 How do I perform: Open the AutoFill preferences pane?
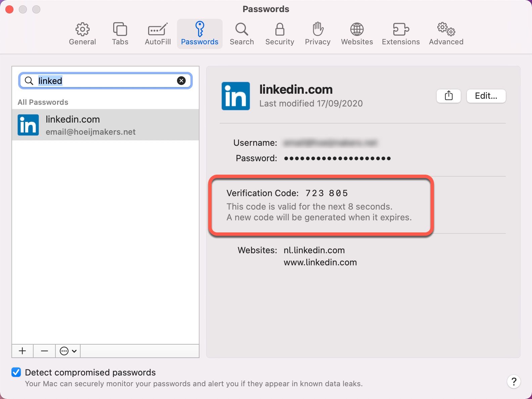point(158,34)
